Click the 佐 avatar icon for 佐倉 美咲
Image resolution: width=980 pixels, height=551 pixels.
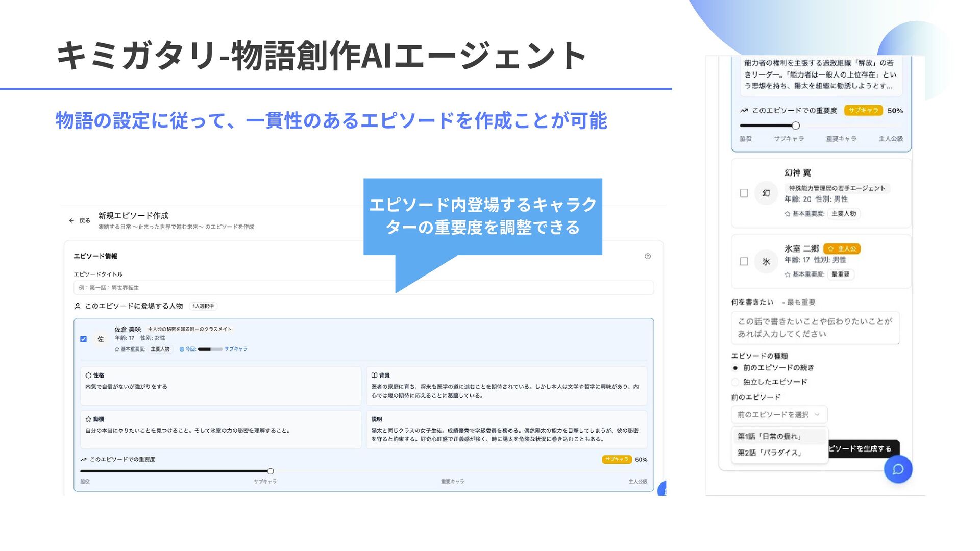click(x=101, y=339)
